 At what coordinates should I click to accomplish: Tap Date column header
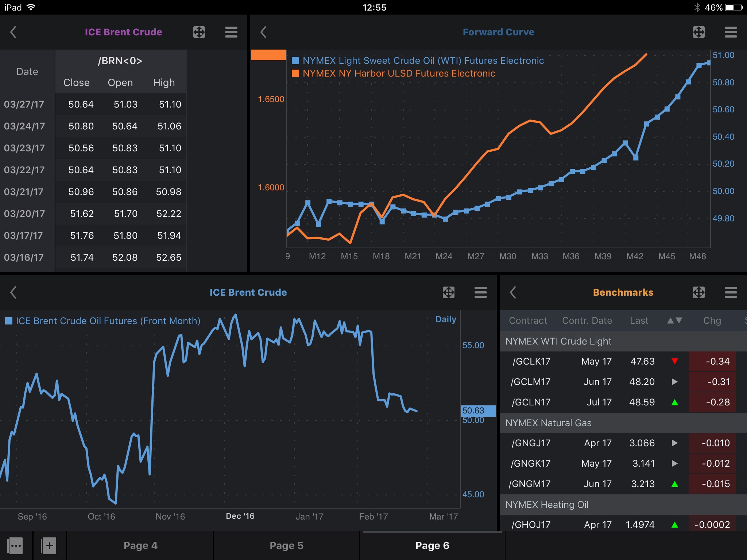point(27,71)
